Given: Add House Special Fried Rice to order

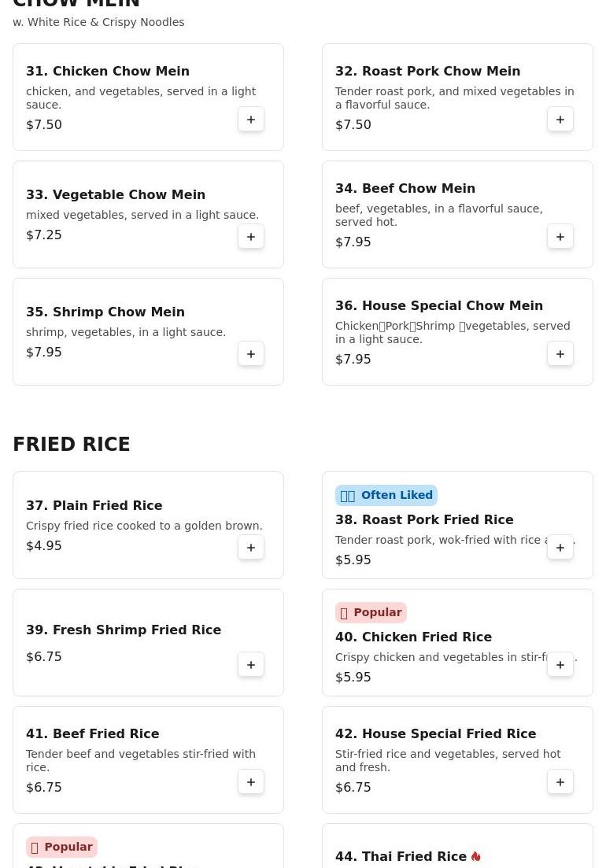Looking at the screenshot, I should pyautogui.click(x=560, y=782).
